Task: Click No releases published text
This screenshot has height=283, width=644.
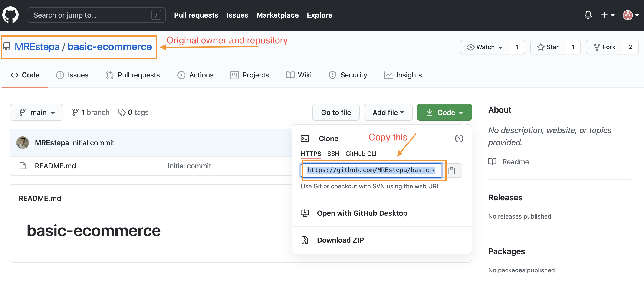Action: [x=519, y=216]
